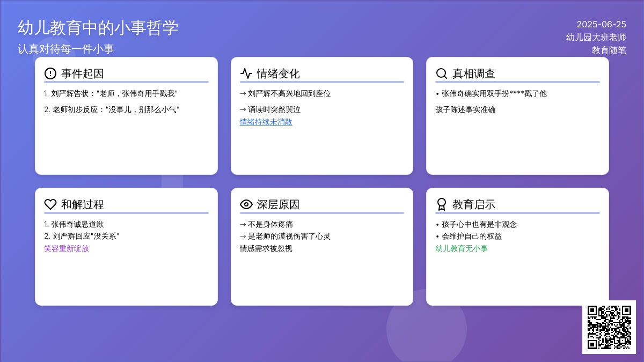This screenshot has width=644, height=362.
Task: Click the title 幼儿教育中的小事哲学
Action: click(98, 27)
